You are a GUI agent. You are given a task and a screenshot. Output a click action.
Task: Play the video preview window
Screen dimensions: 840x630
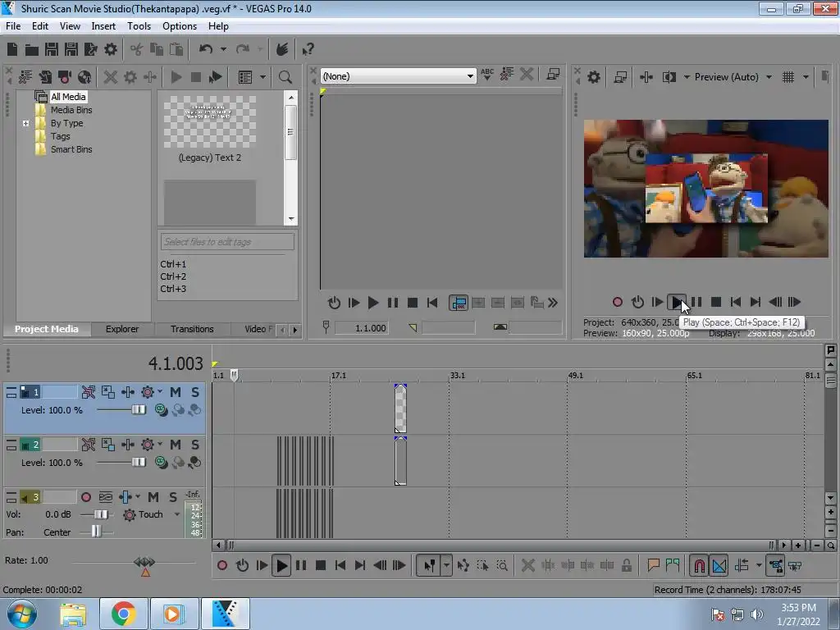tap(677, 302)
